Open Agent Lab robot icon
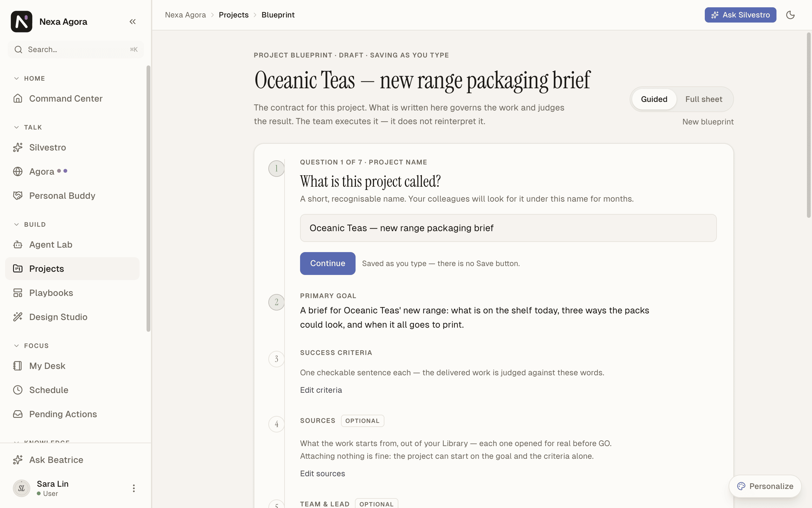 pyautogui.click(x=18, y=244)
